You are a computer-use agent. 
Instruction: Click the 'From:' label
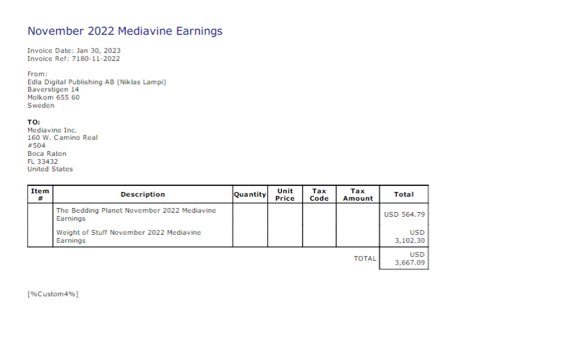[x=37, y=74]
